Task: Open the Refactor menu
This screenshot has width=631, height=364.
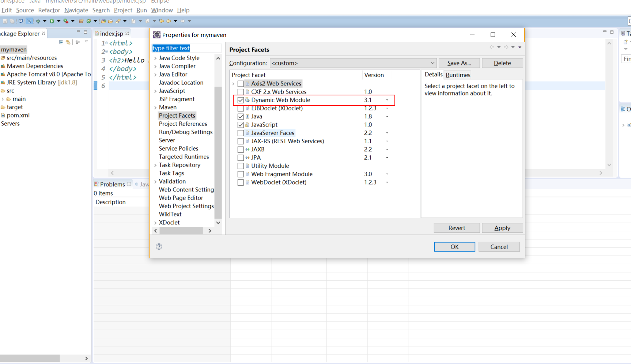Action: coord(49,10)
